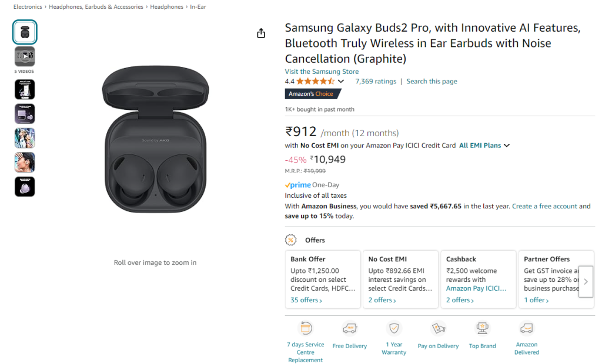Click the share icon
Viewport: 602px width, 364px height.
[x=260, y=33]
